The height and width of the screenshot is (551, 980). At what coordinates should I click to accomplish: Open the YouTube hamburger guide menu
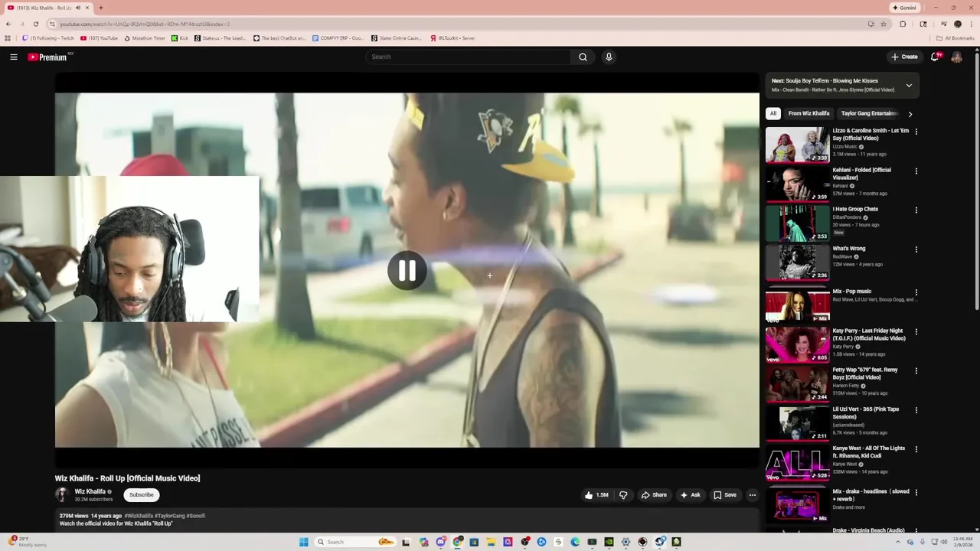(x=14, y=57)
